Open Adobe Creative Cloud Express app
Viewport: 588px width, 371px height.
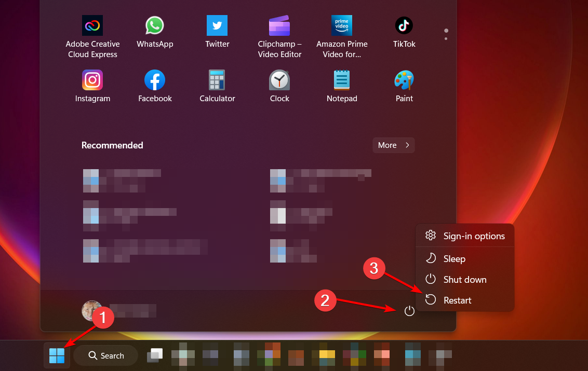pos(92,36)
